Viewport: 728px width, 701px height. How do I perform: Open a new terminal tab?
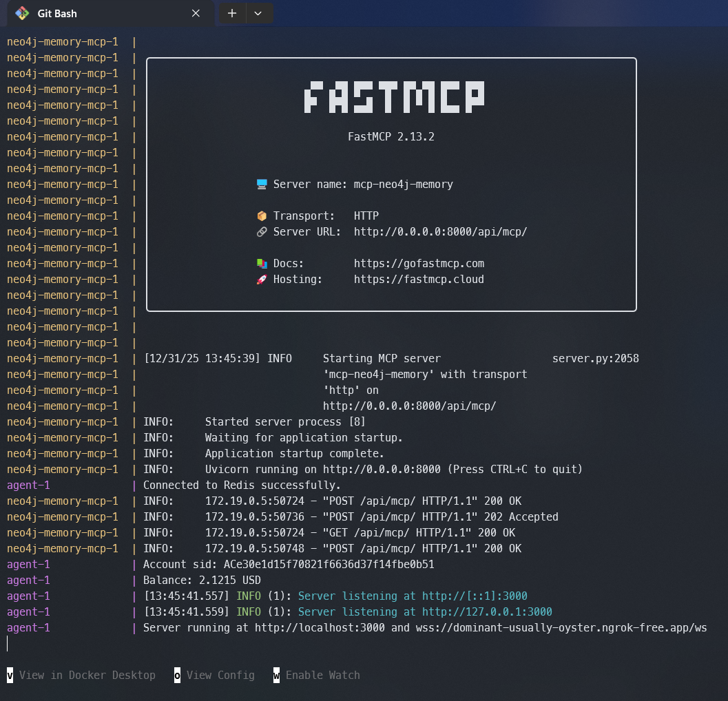[232, 14]
